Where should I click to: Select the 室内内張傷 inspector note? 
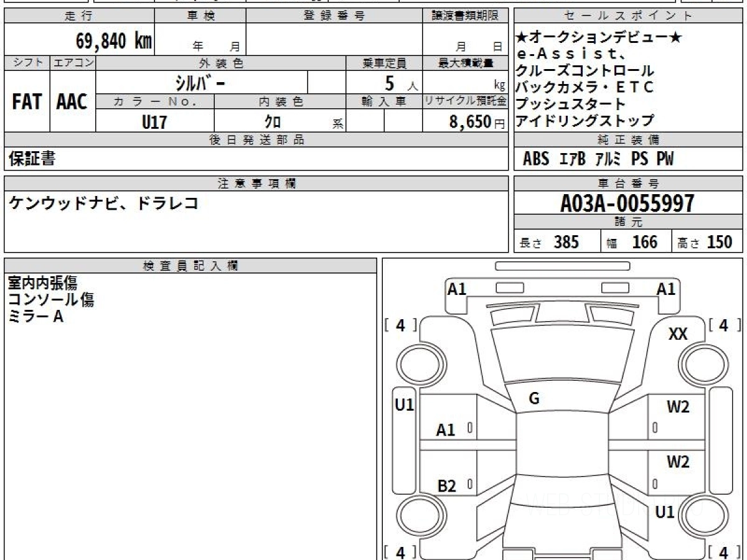pos(43,283)
